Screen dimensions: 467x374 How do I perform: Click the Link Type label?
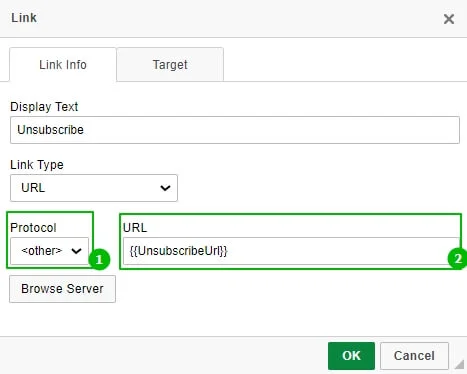coord(37,165)
